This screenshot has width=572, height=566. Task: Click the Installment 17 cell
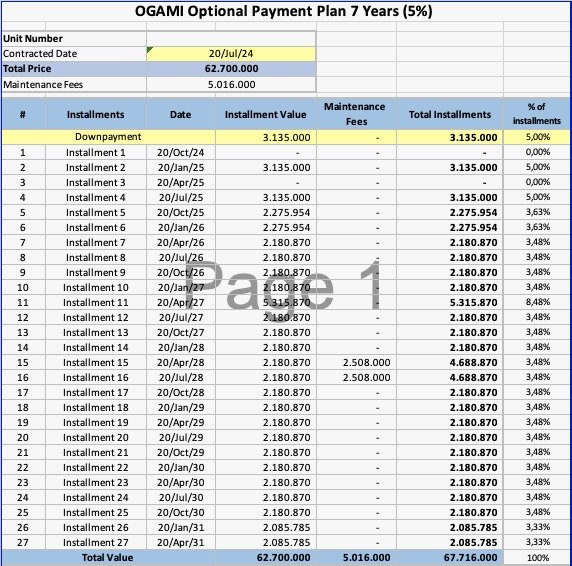96,392
